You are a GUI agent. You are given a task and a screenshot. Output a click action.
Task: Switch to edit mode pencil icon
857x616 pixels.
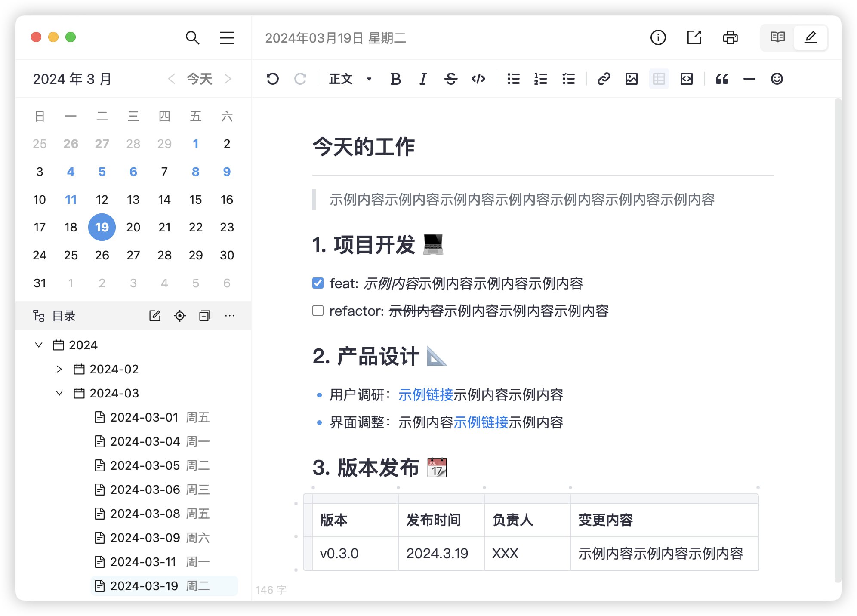[810, 37]
